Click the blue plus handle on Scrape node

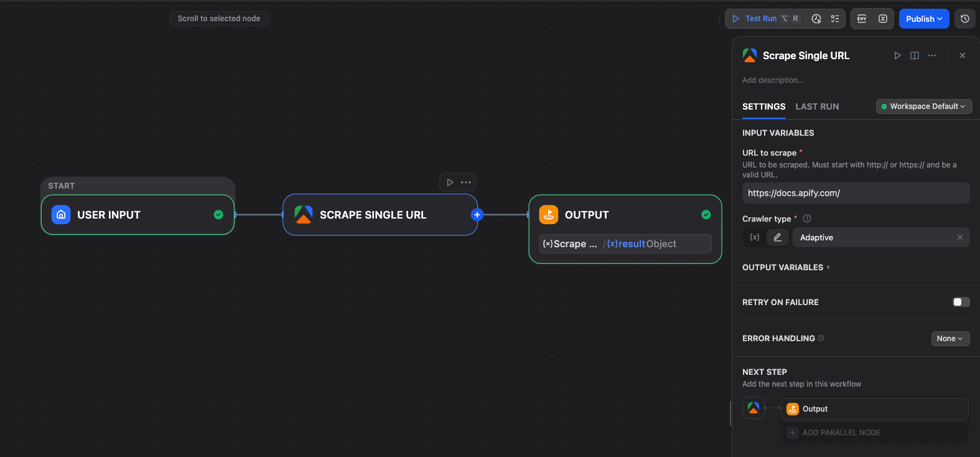[x=477, y=215]
